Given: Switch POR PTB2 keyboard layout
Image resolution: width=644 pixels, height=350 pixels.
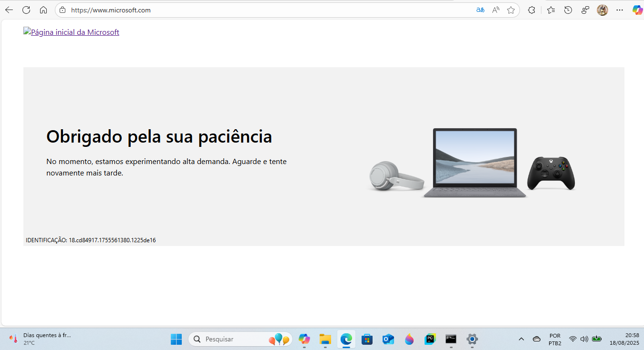Looking at the screenshot, I should click(555, 339).
